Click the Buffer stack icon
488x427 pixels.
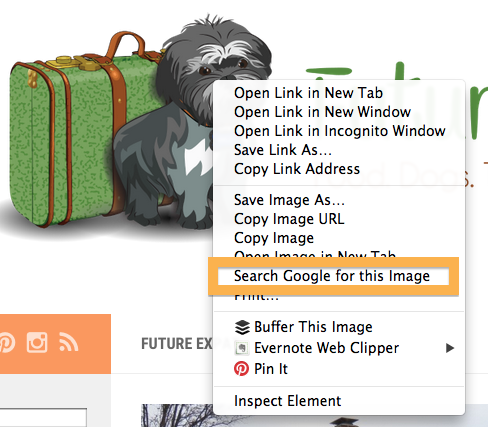[242, 327]
